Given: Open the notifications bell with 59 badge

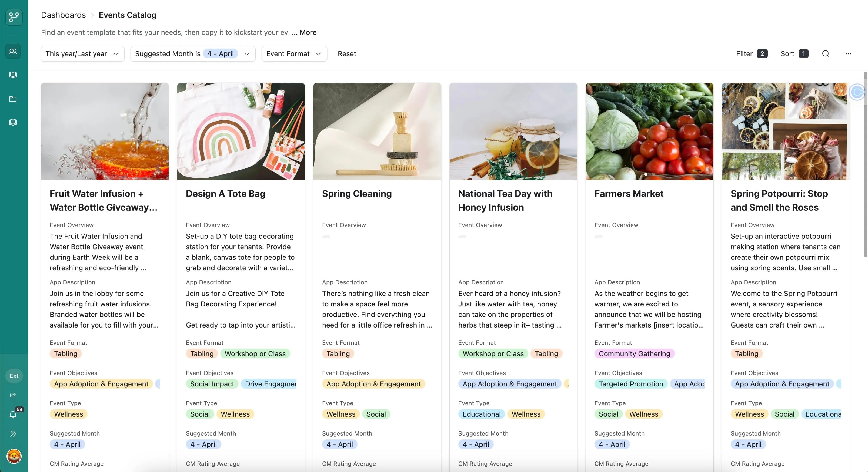Looking at the screenshot, I should coord(13,414).
